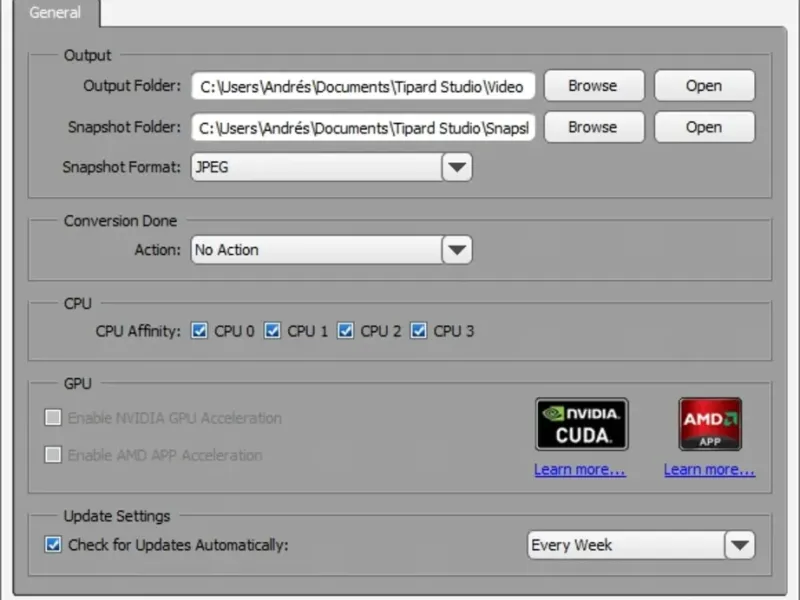This screenshot has height=600, width=800.
Task: Toggle Check for Updates Automatically checkbox
Action: pyautogui.click(x=53, y=544)
